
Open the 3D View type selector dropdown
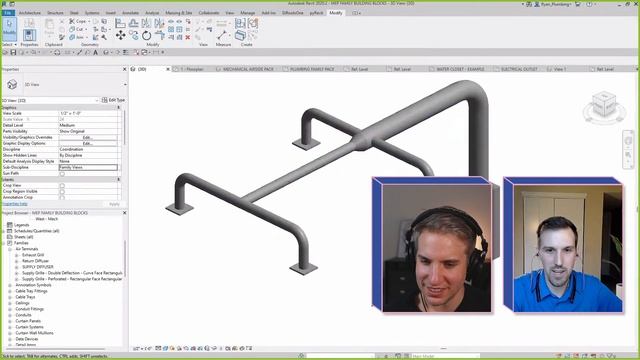(x=125, y=84)
